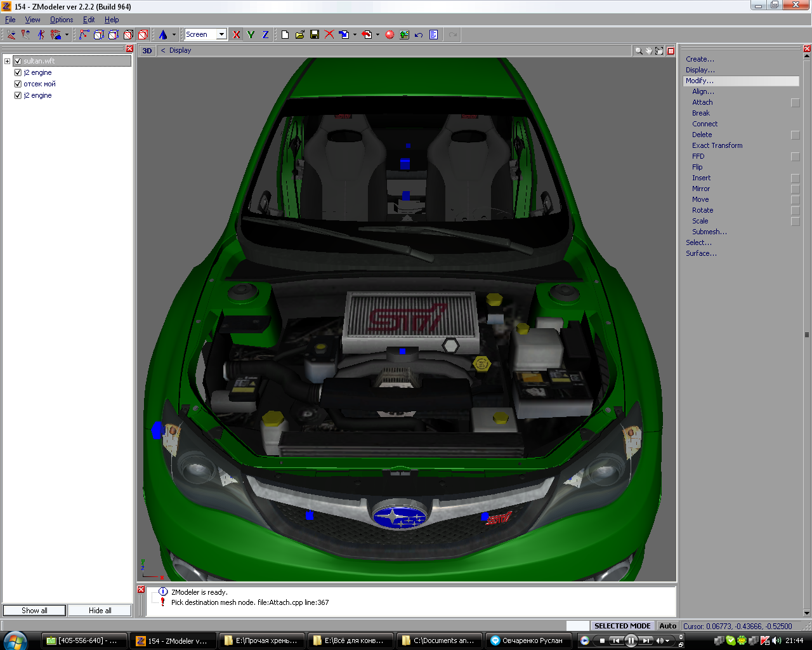Toggle visibility of отсек мой object
This screenshot has height=650, width=812.
[18, 84]
